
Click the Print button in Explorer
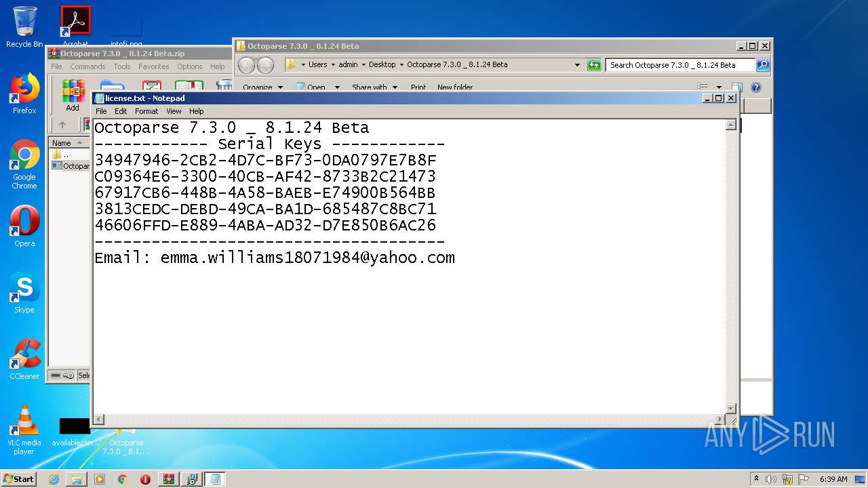click(418, 87)
